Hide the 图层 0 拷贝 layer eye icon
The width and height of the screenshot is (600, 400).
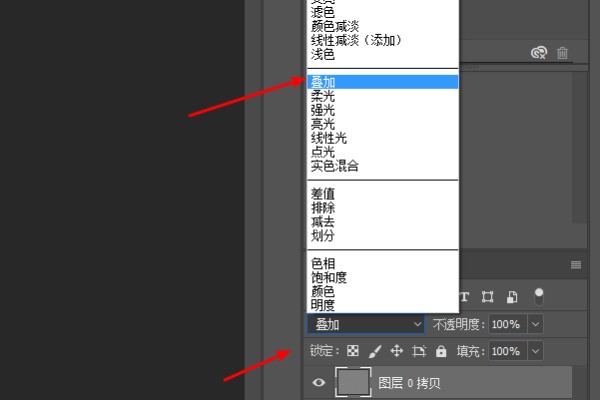(x=318, y=382)
